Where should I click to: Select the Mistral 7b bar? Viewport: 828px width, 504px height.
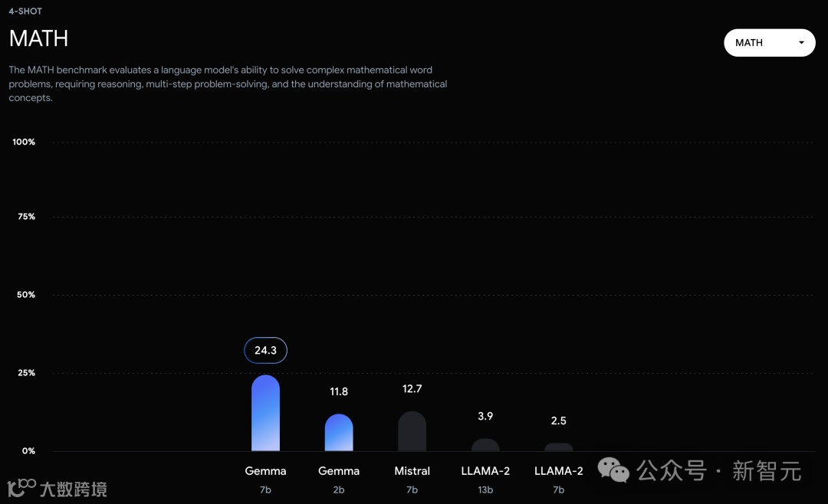tap(412, 431)
